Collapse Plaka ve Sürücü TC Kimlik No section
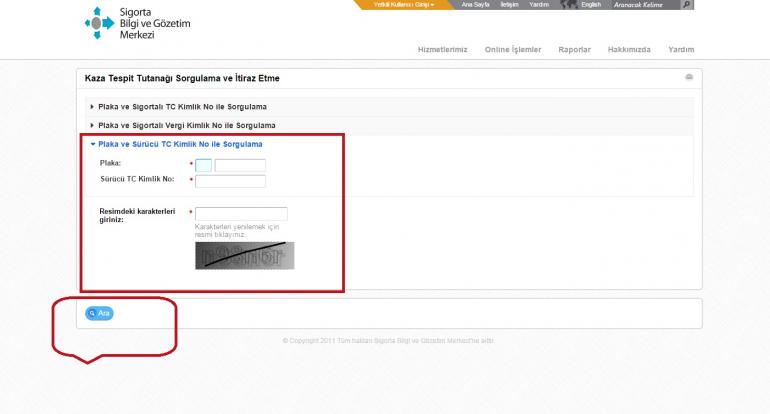Image resolution: width=770 pixels, height=414 pixels. coord(176,144)
